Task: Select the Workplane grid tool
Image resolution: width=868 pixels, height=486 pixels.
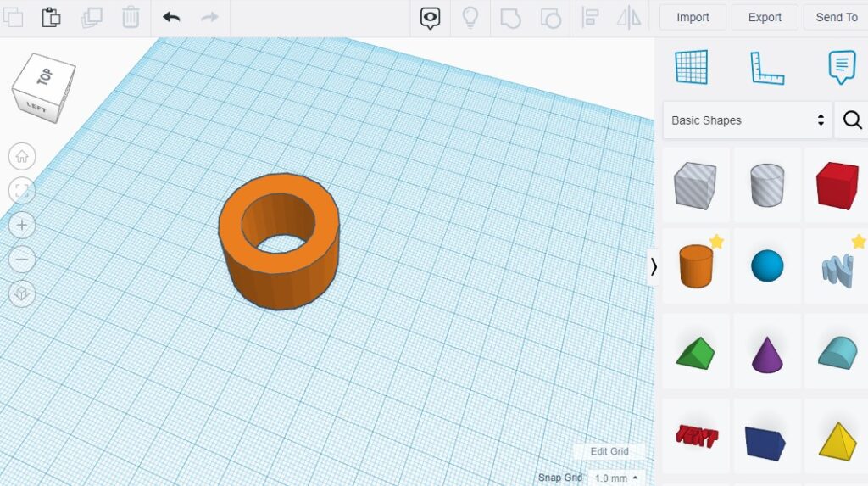Action: (x=692, y=67)
